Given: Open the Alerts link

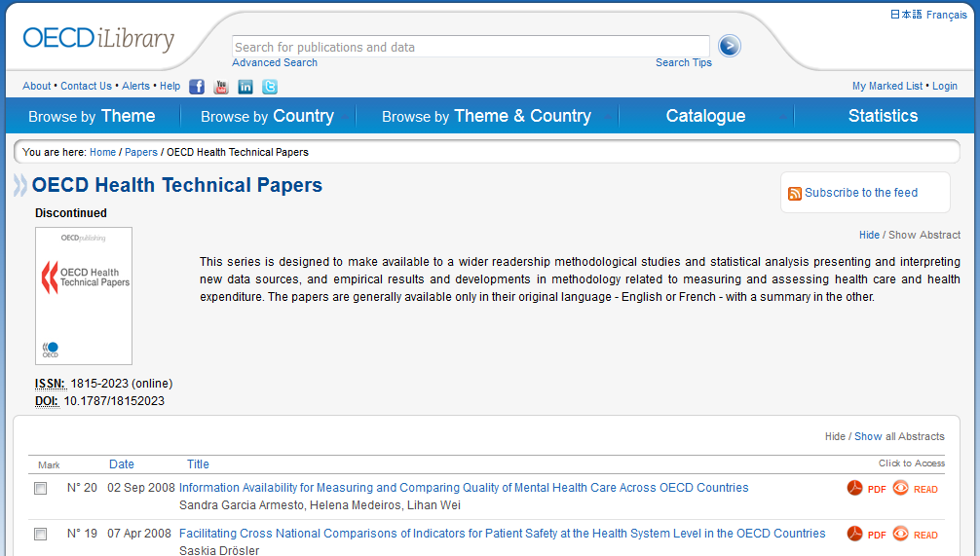Looking at the screenshot, I should point(135,87).
